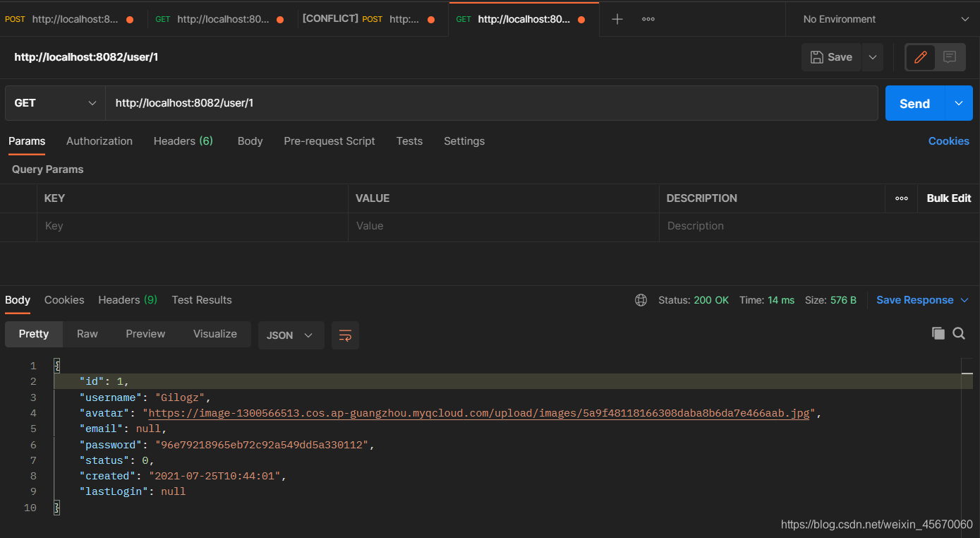Click the "lastLogin": null line
This screenshot has height=538, width=980.
click(132, 491)
